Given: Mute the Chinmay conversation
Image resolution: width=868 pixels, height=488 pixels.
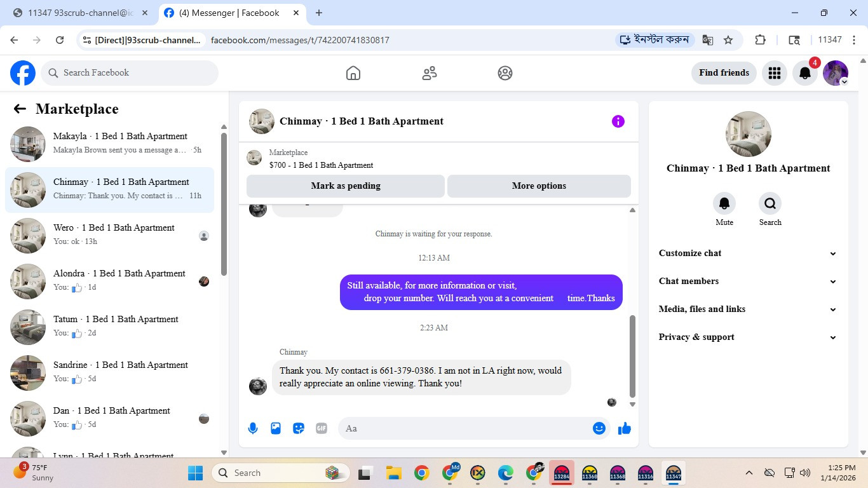Looking at the screenshot, I should tap(724, 203).
